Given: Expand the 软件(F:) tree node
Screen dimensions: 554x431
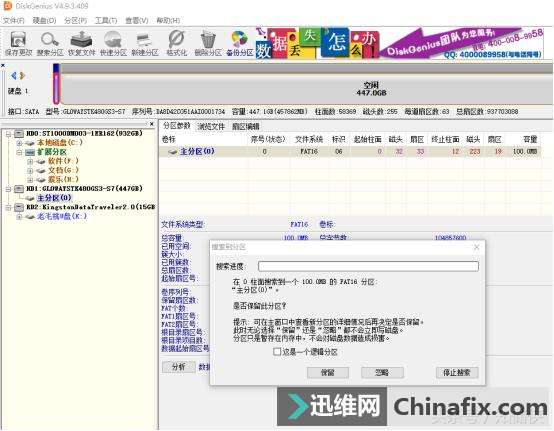Looking at the screenshot, I should pos(30,161).
